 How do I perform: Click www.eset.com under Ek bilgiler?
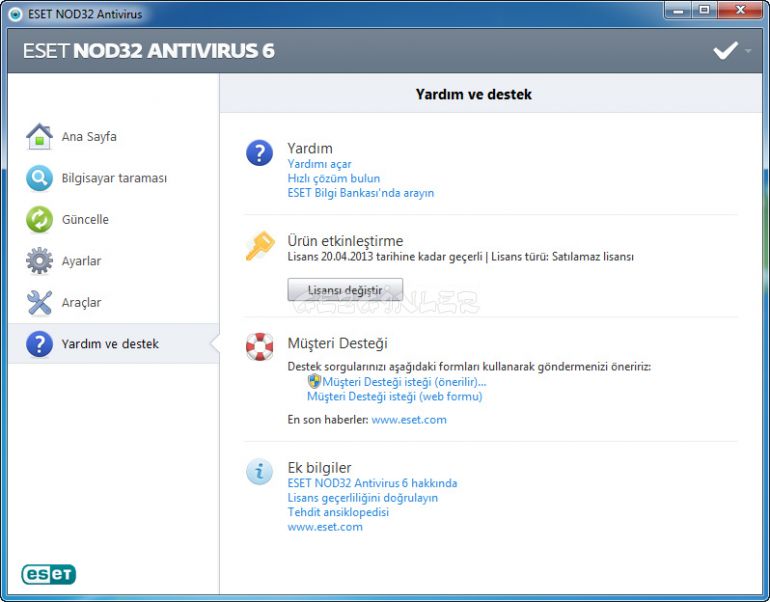(x=325, y=527)
